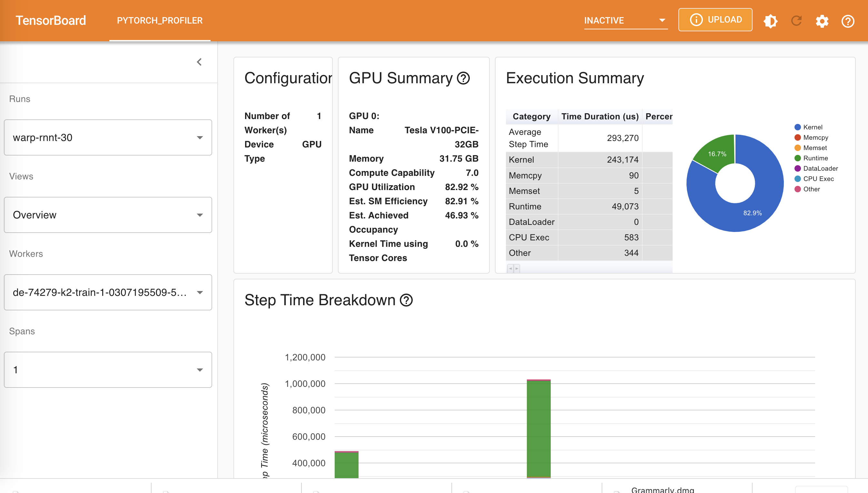Open the settings gear icon
This screenshot has width=868, height=493.
[822, 21]
